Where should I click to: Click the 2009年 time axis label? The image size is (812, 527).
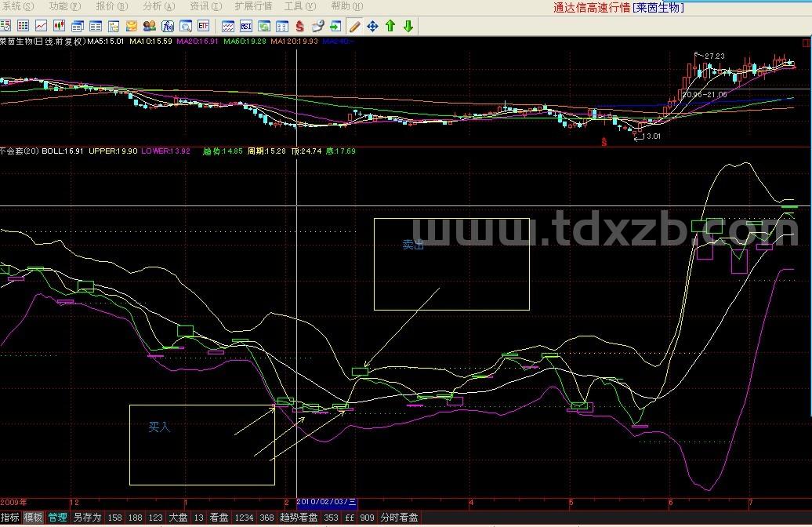coord(14,502)
